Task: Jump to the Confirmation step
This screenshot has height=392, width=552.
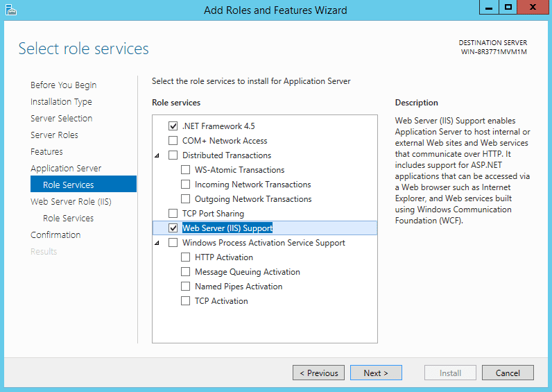Action: click(x=55, y=235)
